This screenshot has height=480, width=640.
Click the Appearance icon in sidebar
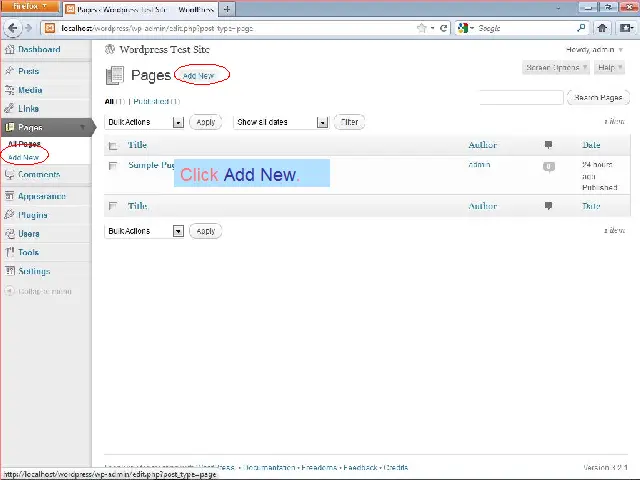click(x=9, y=196)
